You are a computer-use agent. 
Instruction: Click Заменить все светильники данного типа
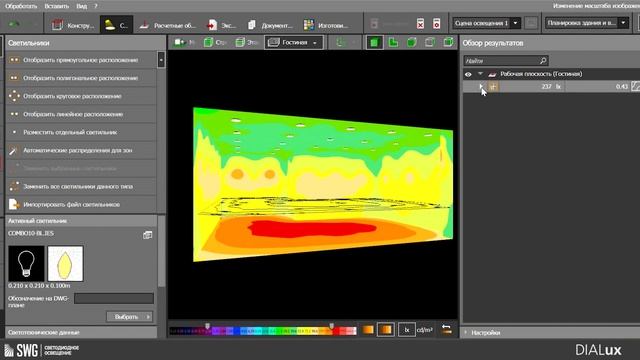click(x=81, y=187)
